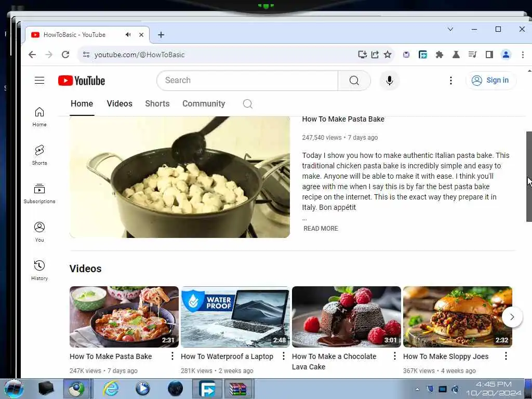Open options menu for Waterproof a Laptop video

[x=284, y=356]
